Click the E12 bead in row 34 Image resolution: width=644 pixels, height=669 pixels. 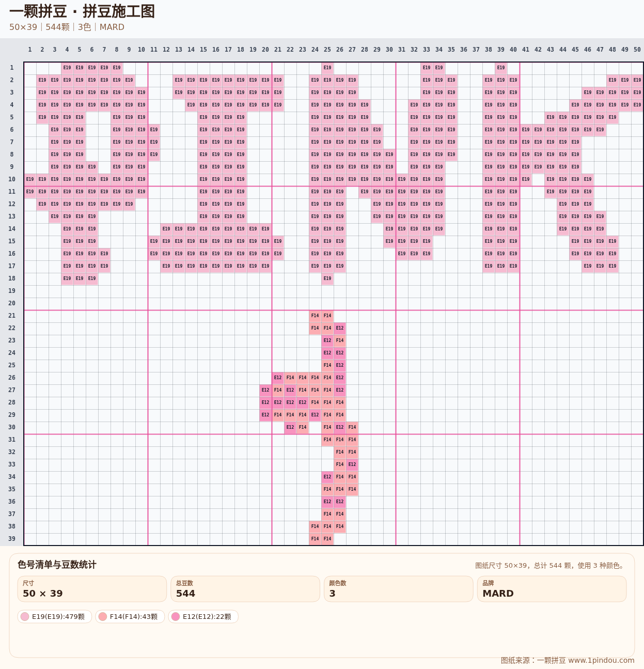point(327,477)
